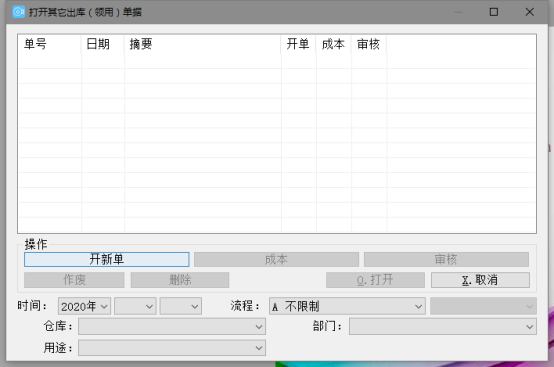Click the 审核 column header
The width and height of the screenshot is (554, 367).
coord(369,44)
